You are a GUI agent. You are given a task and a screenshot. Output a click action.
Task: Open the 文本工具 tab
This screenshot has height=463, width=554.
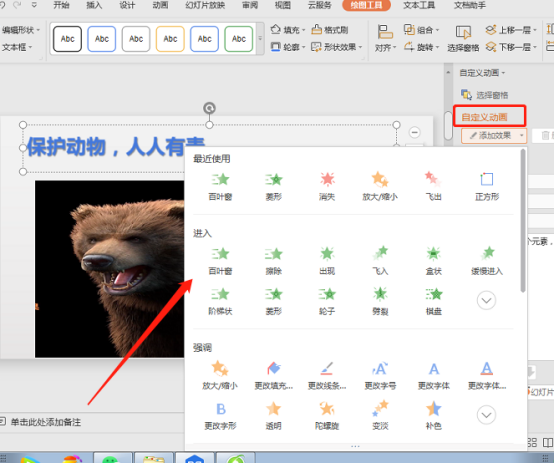419,5
